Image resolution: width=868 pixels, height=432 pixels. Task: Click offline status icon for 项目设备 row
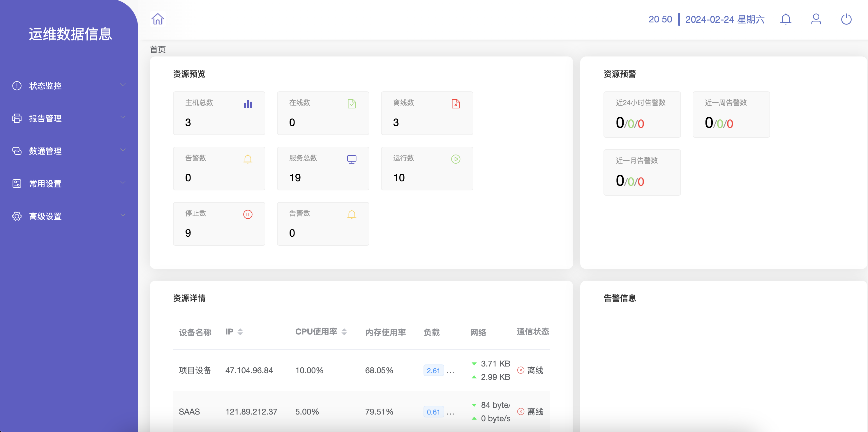click(x=521, y=370)
